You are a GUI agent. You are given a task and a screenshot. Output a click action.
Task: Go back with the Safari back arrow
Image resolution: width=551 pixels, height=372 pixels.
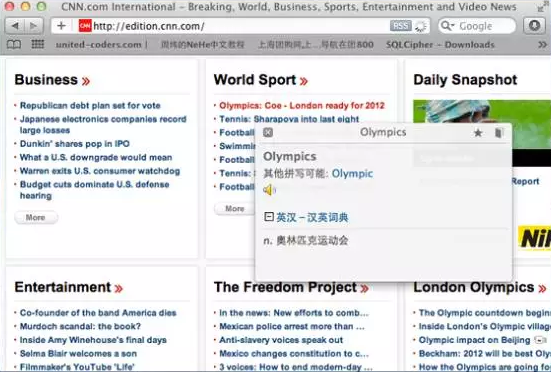15,26
